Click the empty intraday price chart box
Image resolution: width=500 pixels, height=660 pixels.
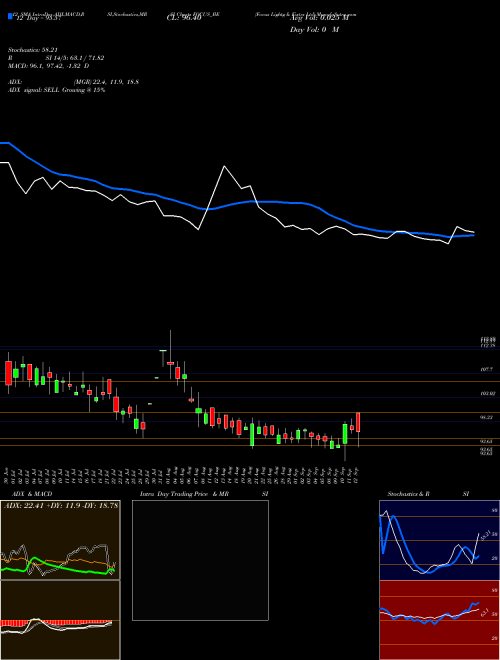[200, 560]
